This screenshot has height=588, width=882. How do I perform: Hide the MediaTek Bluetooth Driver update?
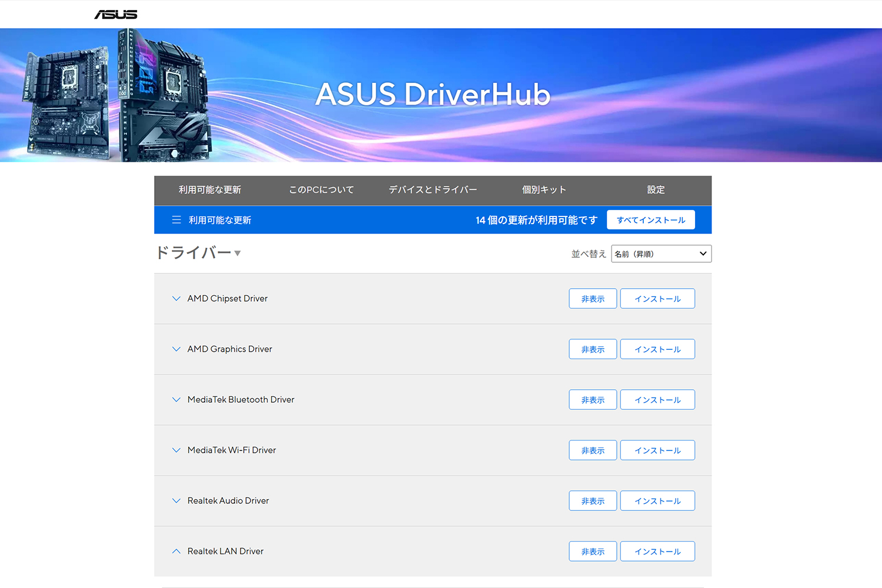593,400
